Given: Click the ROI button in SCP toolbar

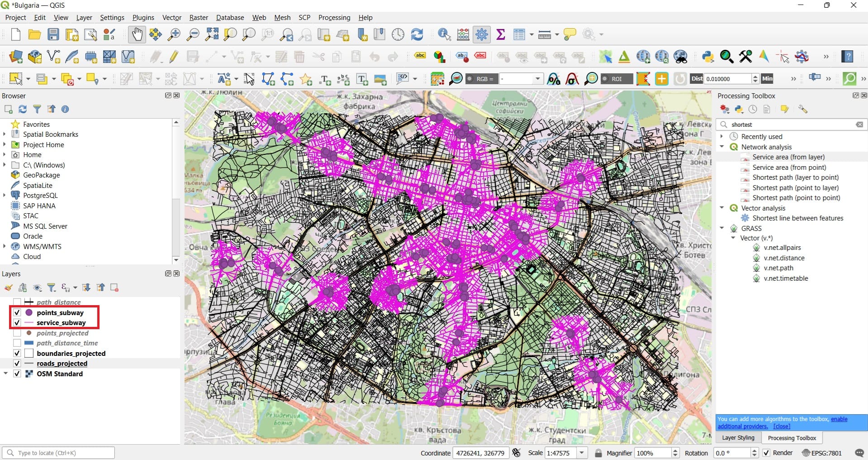Looking at the screenshot, I should click(x=617, y=79).
